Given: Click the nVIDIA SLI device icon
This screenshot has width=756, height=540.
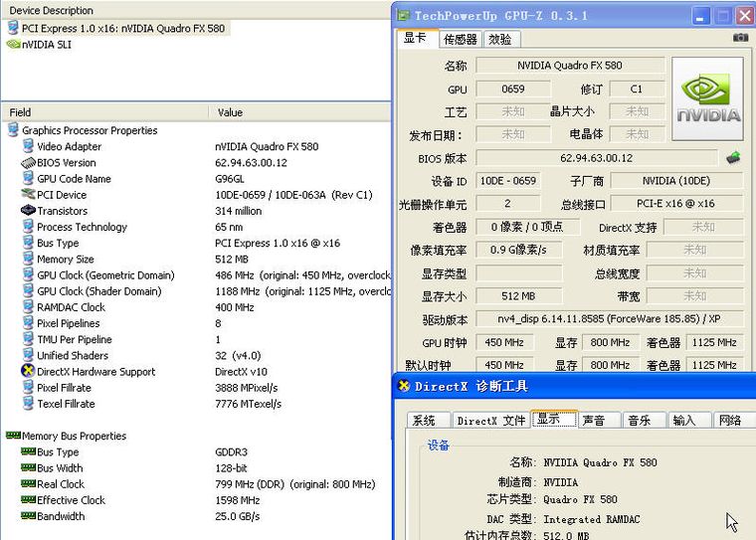Looking at the screenshot, I should [x=13, y=44].
